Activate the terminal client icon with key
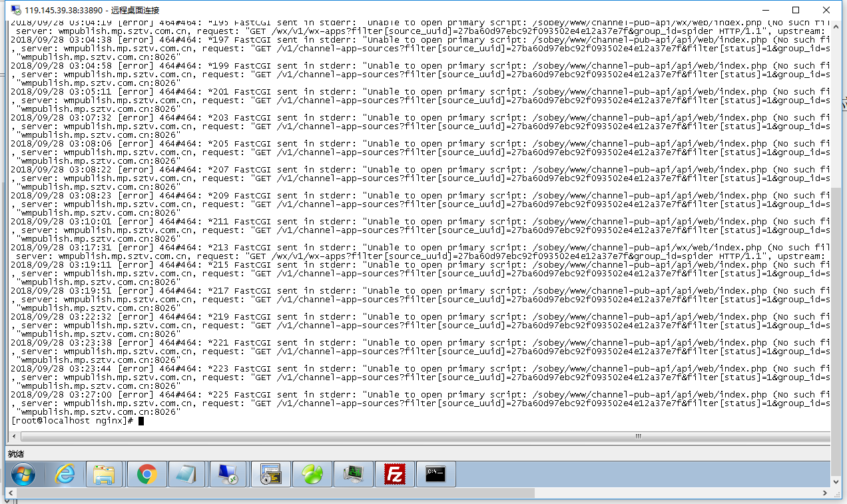The height and width of the screenshot is (504, 847). click(271, 474)
